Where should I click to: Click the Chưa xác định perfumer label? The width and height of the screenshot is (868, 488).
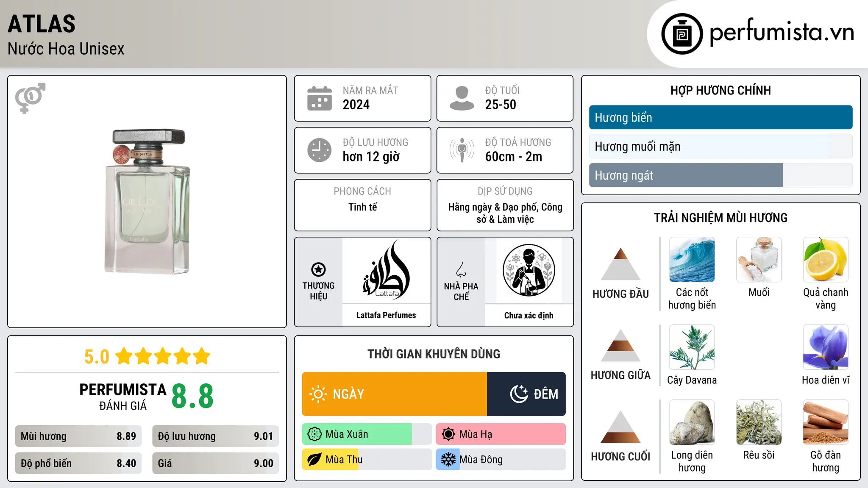coord(529,315)
